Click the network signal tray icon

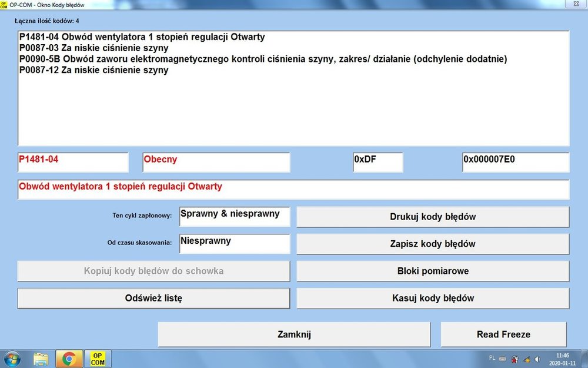coord(527,359)
